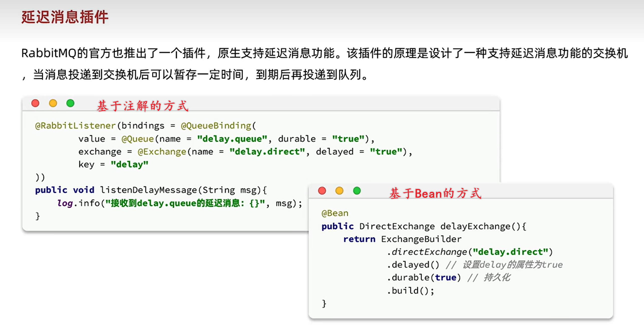Viewport: 644px width, 325px height.
Task: Click the .delayed() method call
Action: (x=413, y=265)
